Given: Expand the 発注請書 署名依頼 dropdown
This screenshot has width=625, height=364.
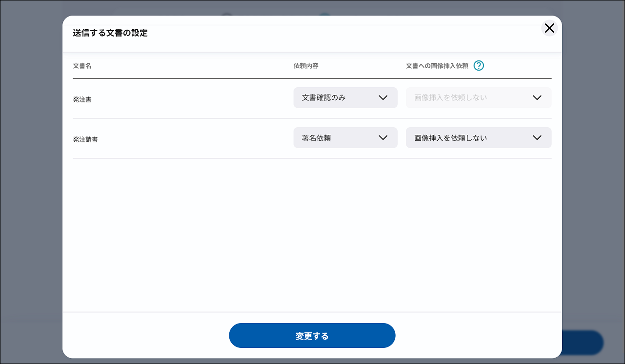Looking at the screenshot, I should tap(345, 138).
